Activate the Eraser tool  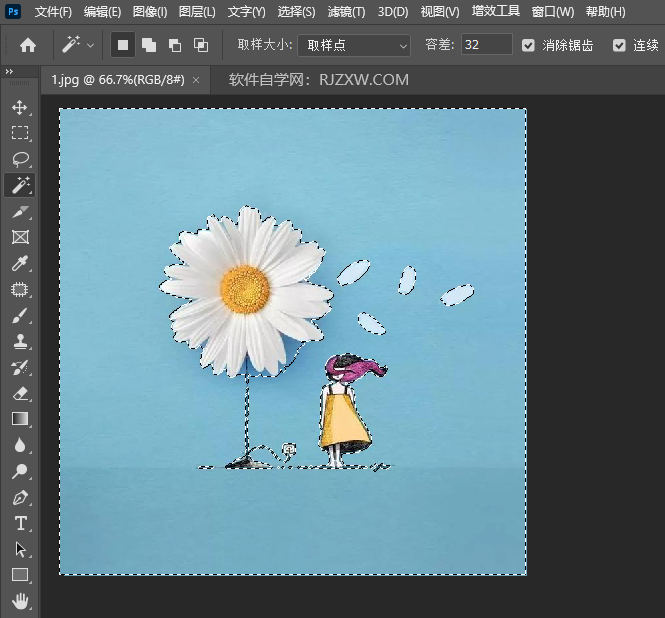click(x=20, y=394)
